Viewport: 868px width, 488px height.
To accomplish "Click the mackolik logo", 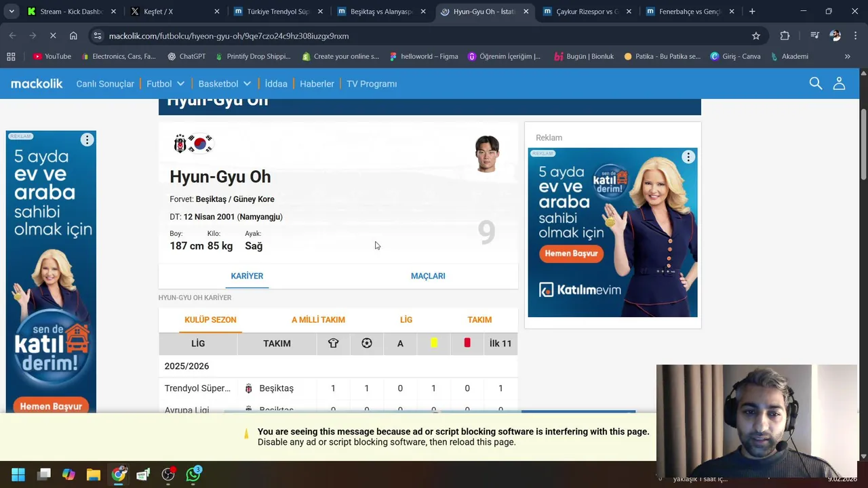I will coord(37,83).
